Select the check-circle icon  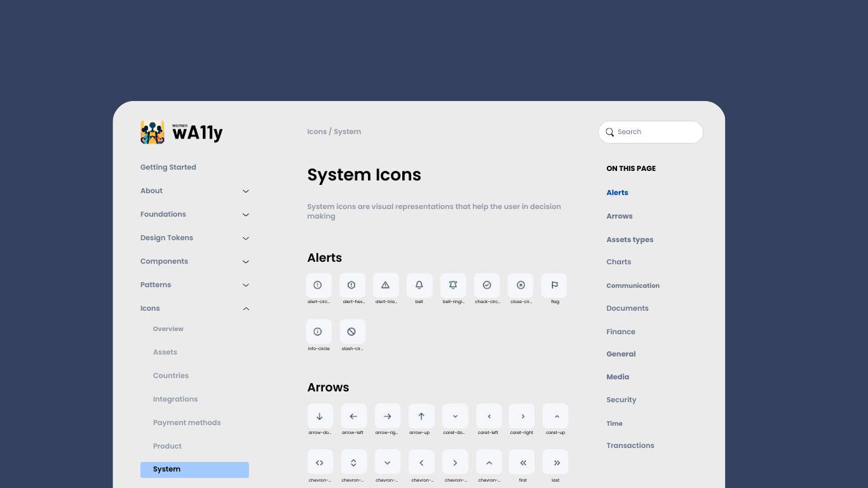[x=487, y=285]
